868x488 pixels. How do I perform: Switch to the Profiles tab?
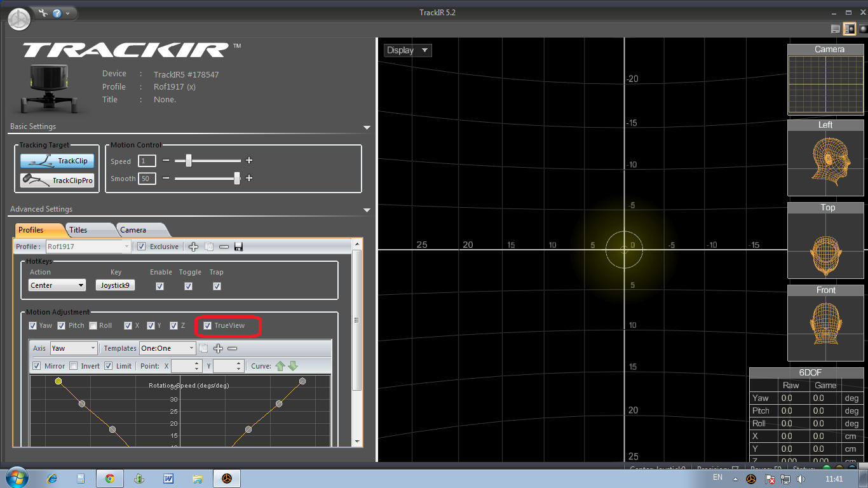coord(38,230)
